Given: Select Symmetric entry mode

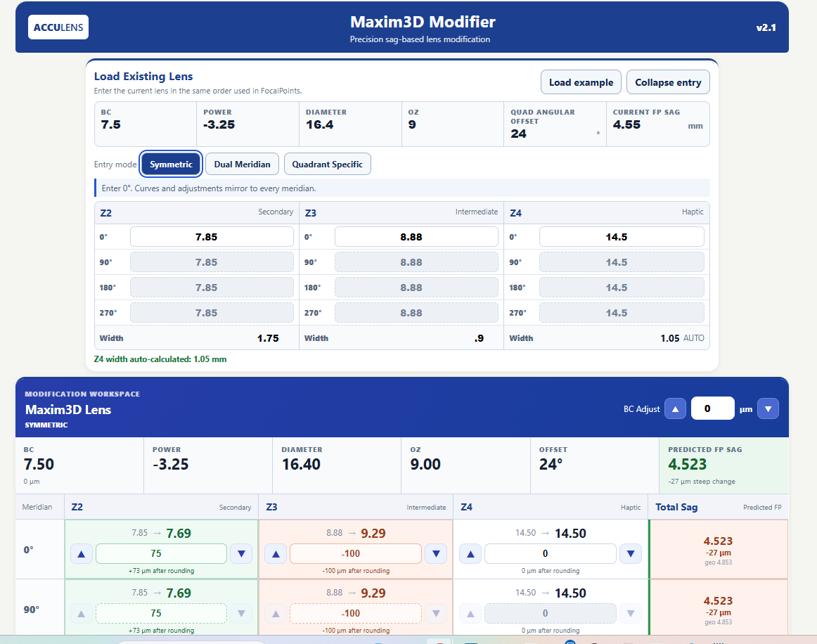Looking at the screenshot, I should (x=171, y=164).
